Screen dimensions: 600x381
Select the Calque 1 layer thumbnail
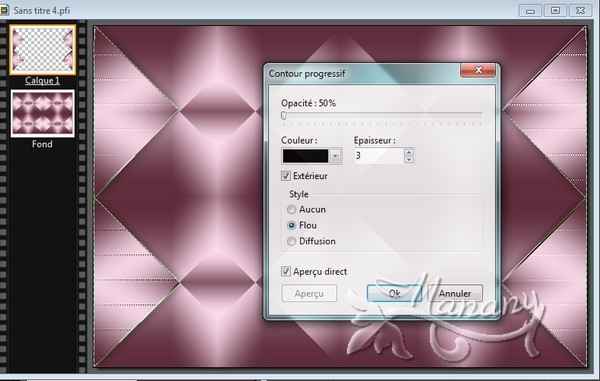tap(42, 50)
